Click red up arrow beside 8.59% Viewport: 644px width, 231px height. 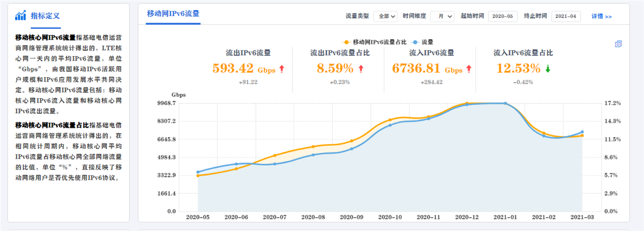(361, 69)
